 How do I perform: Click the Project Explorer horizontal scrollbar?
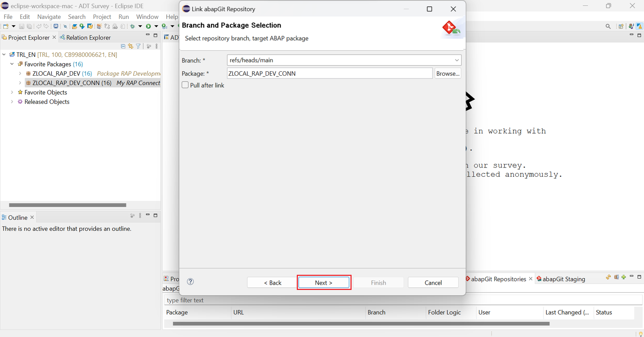pos(68,205)
